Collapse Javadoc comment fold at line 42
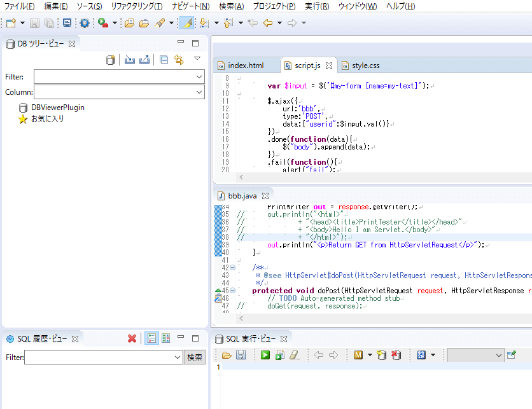This screenshot has width=532, height=409. pyautogui.click(x=232, y=268)
